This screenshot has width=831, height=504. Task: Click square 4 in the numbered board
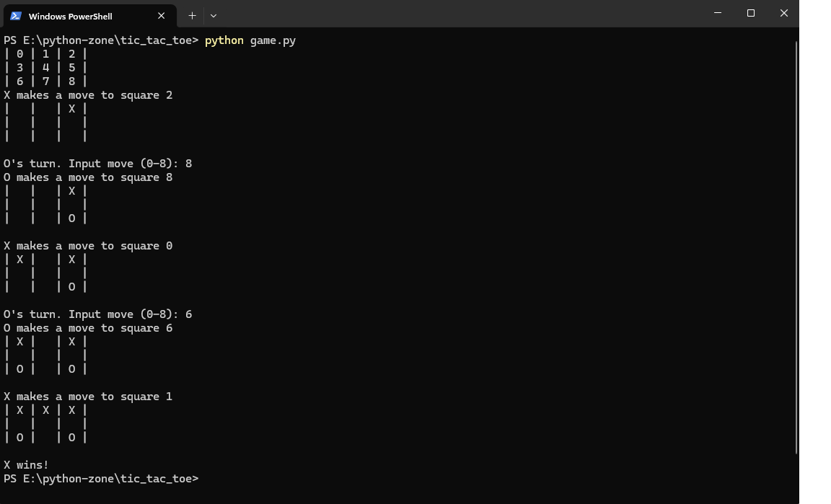[x=45, y=68]
